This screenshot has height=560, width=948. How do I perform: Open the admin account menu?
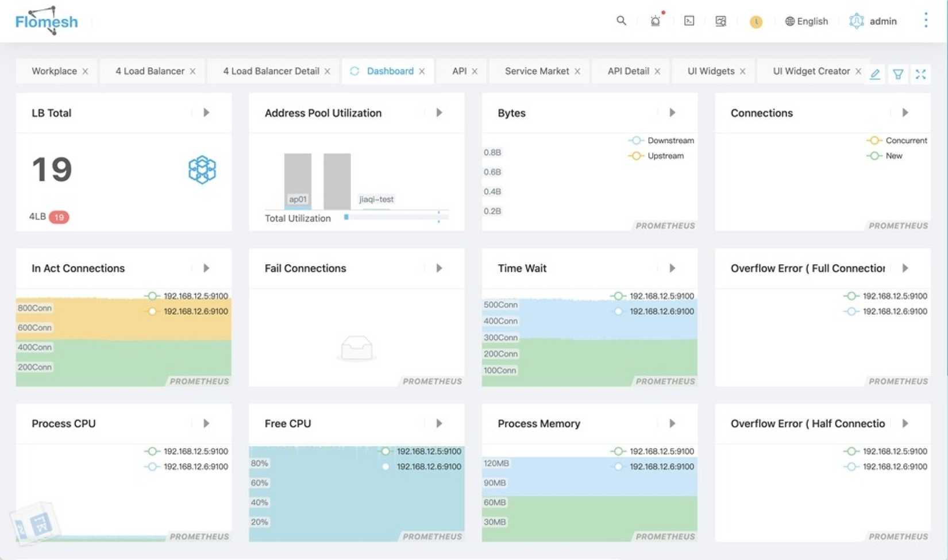[x=873, y=21]
